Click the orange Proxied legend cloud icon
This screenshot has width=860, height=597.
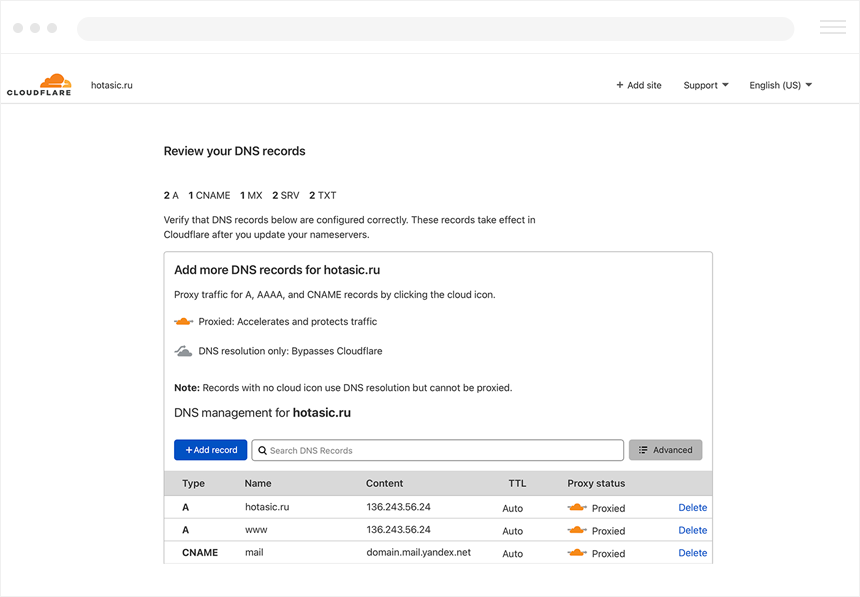pos(183,322)
